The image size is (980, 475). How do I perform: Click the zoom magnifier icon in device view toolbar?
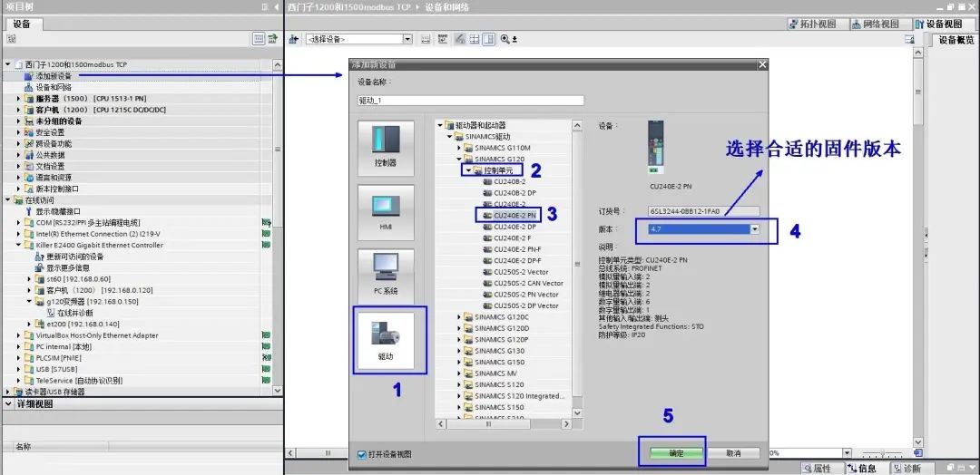pos(505,39)
